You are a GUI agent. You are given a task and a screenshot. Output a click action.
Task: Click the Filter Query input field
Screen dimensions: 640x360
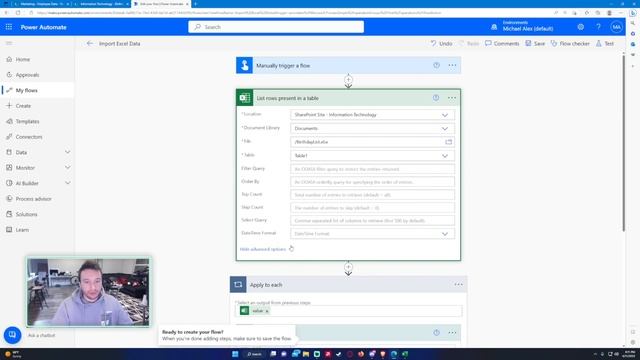(x=372, y=169)
